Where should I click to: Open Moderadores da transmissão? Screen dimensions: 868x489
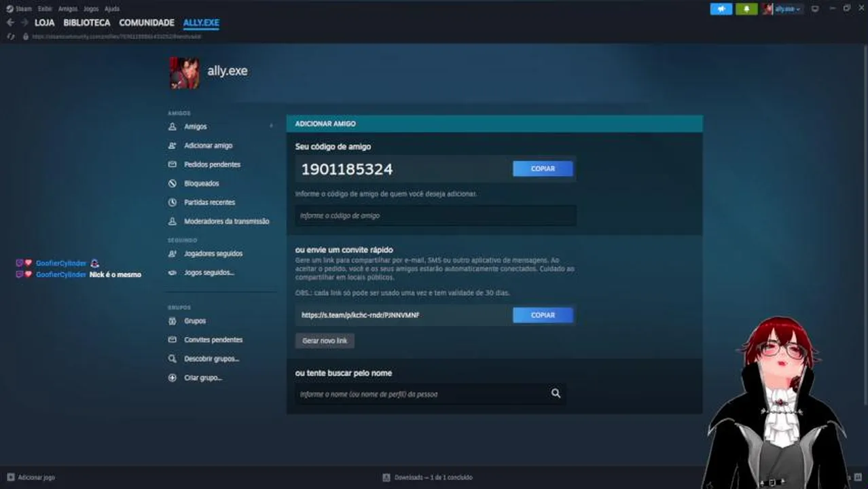(226, 221)
